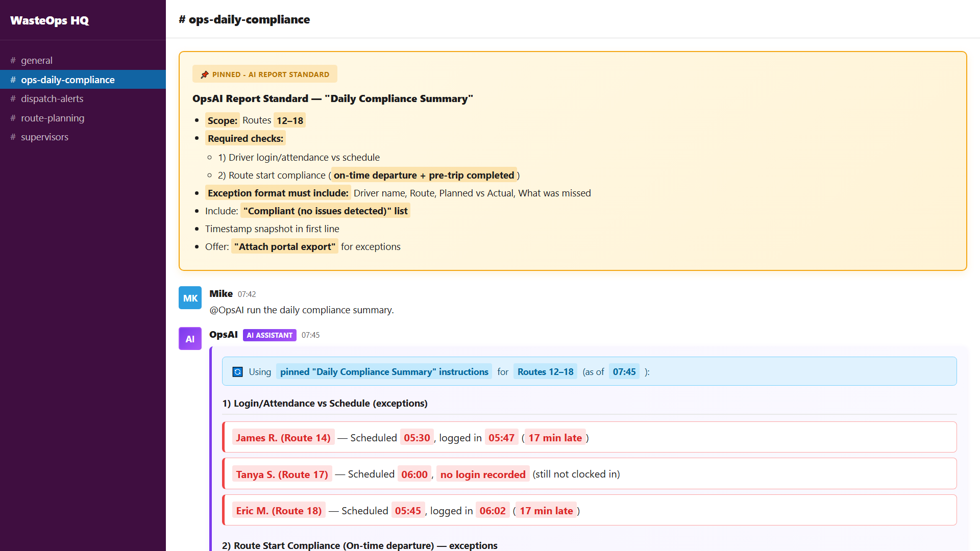Click Mike's MK avatar icon
Image resolution: width=980 pixels, height=551 pixels.
click(x=190, y=297)
